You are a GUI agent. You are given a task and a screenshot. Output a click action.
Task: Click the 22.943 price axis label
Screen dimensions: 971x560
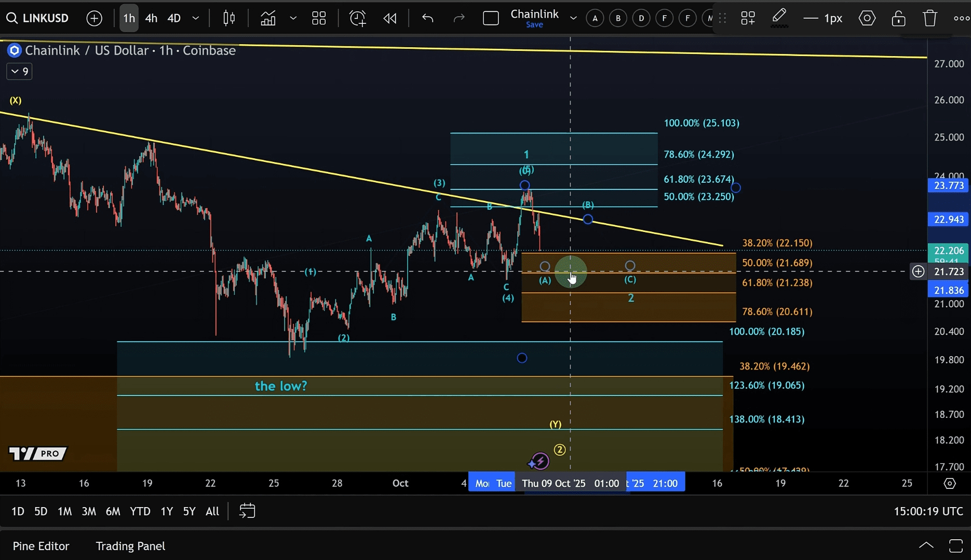(x=949, y=220)
